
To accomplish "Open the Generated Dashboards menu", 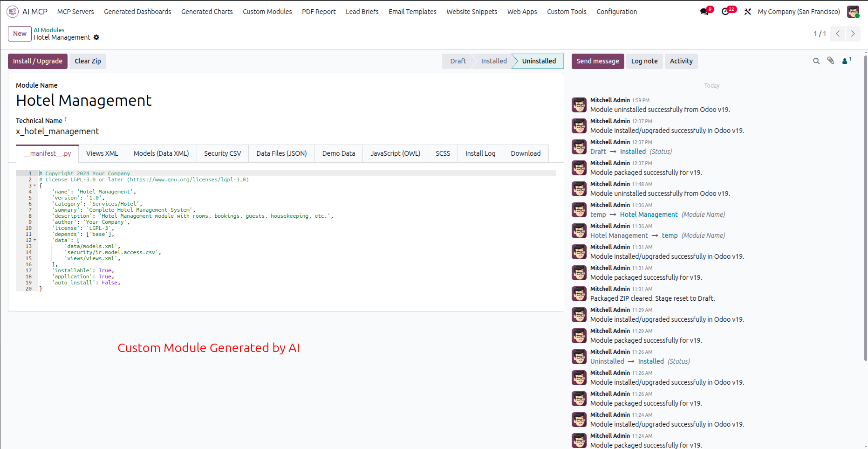I will (137, 12).
